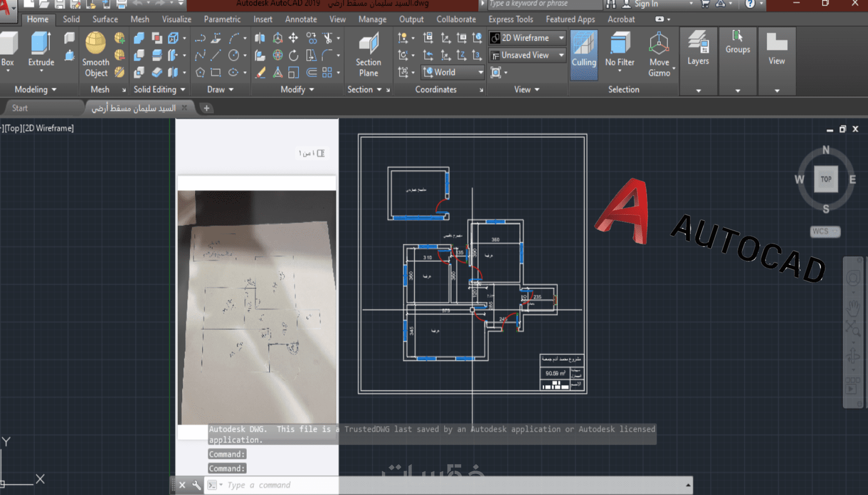The height and width of the screenshot is (495, 868).
Task: Open the World coordinate system dropdown
Action: click(453, 72)
